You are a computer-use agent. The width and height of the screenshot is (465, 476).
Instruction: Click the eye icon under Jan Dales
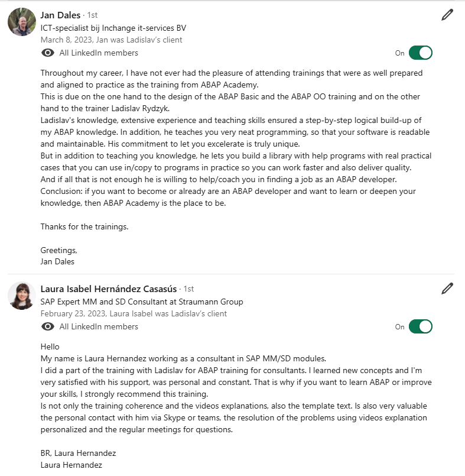[x=48, y=53]
